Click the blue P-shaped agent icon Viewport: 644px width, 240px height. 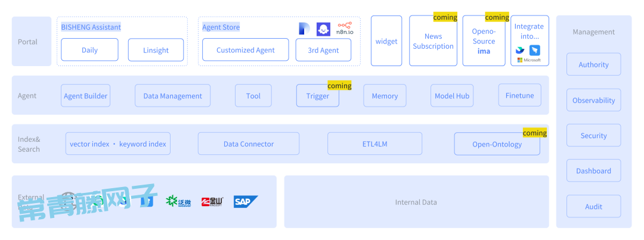pos(304,29)
